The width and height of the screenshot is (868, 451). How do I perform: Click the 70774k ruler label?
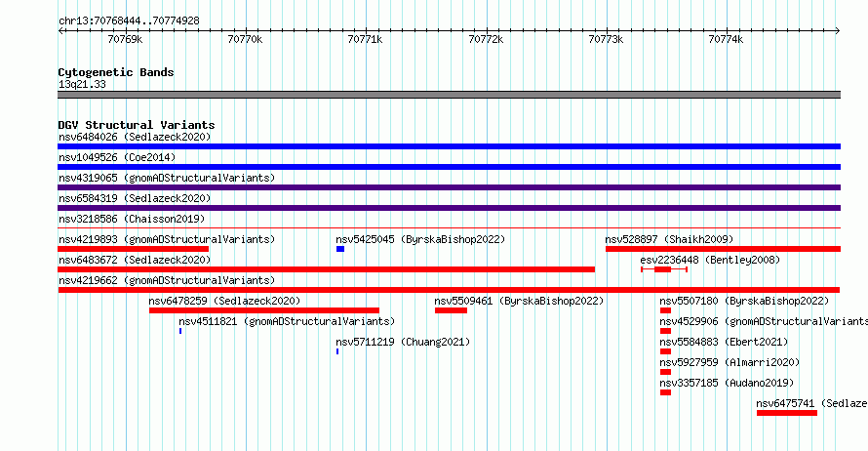pos(726,39)
